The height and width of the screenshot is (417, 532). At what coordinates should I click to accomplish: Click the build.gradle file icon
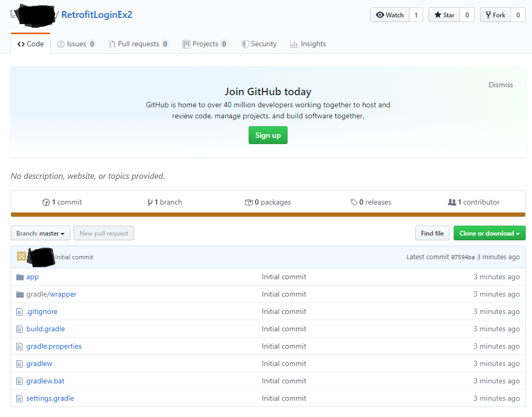point(19,329)
